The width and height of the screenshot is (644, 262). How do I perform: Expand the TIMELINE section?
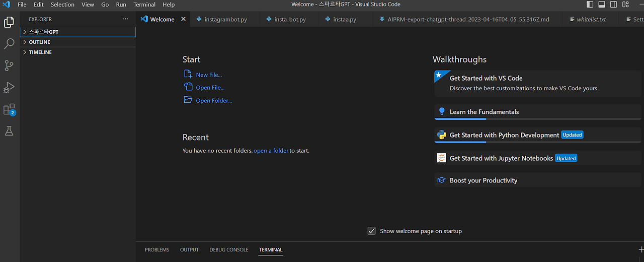78,52
